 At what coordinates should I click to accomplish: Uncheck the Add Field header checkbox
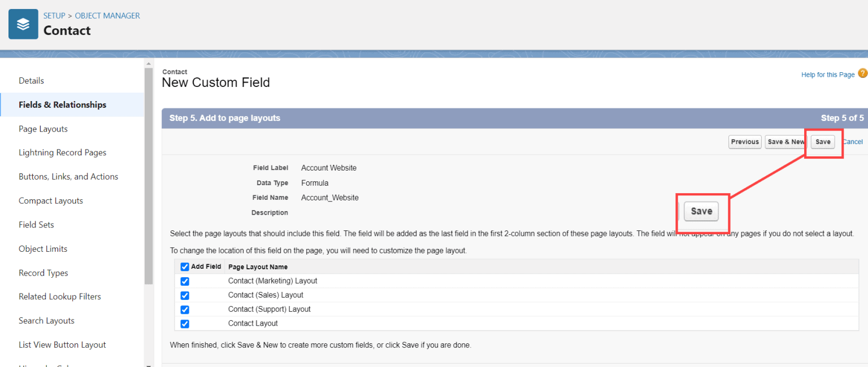(185, 266)
